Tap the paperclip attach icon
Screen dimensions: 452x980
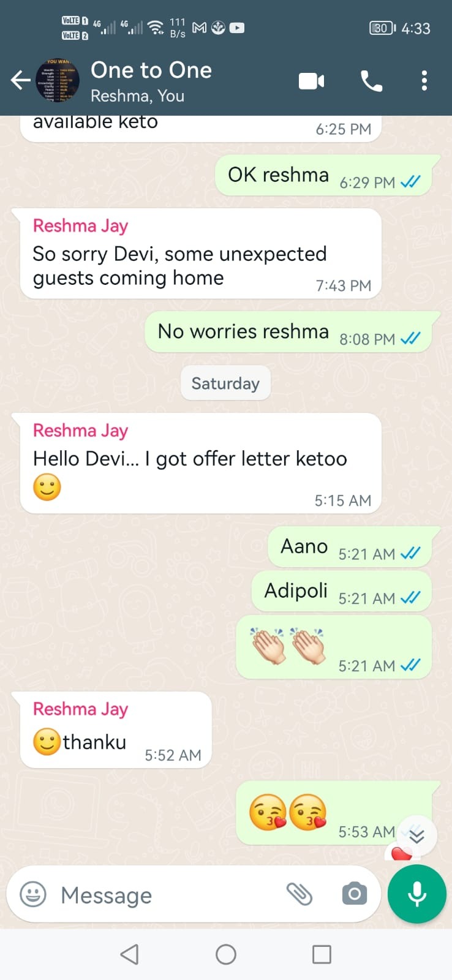pyautogui.click(x=299, y=894)
